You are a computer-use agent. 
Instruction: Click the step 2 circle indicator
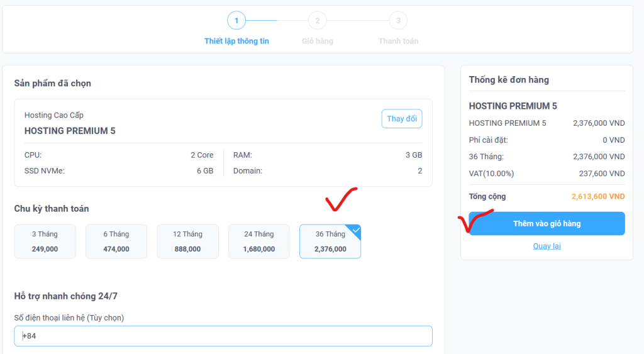(317, 21)
